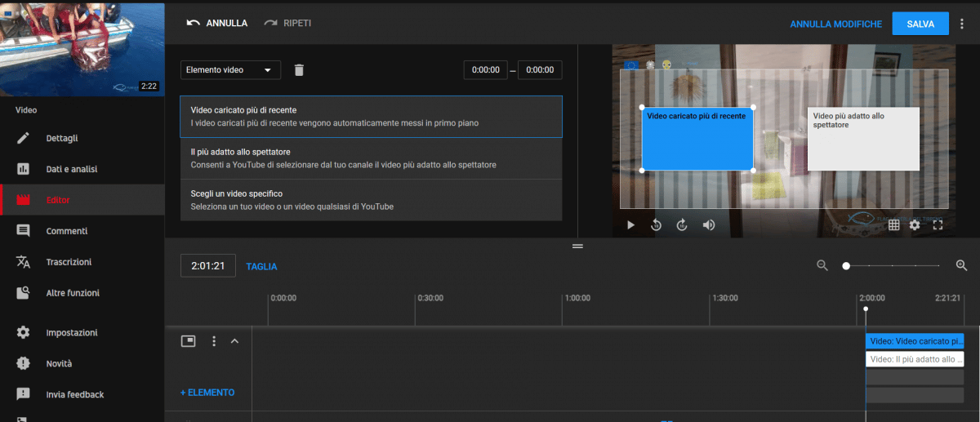The image size is (980, 422).
Task: Collapse the end screen track chevron
Action: coord(235,341)
